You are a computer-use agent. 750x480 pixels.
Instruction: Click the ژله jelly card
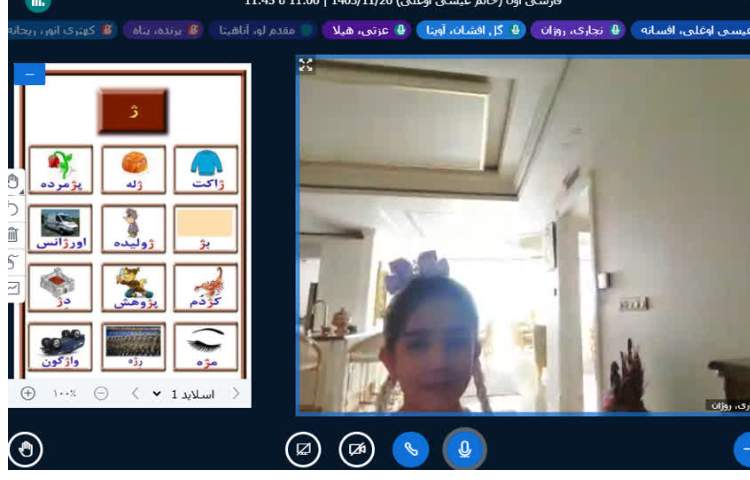tap(133, 170)
